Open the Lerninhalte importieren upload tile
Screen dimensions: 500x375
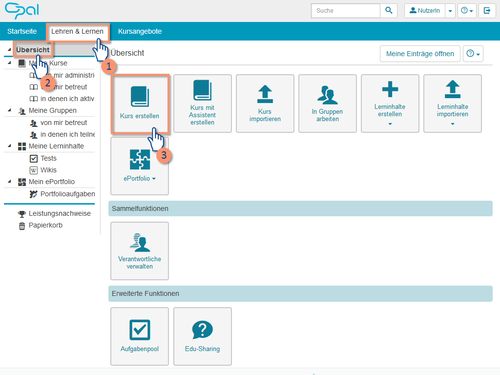[452, 103]
